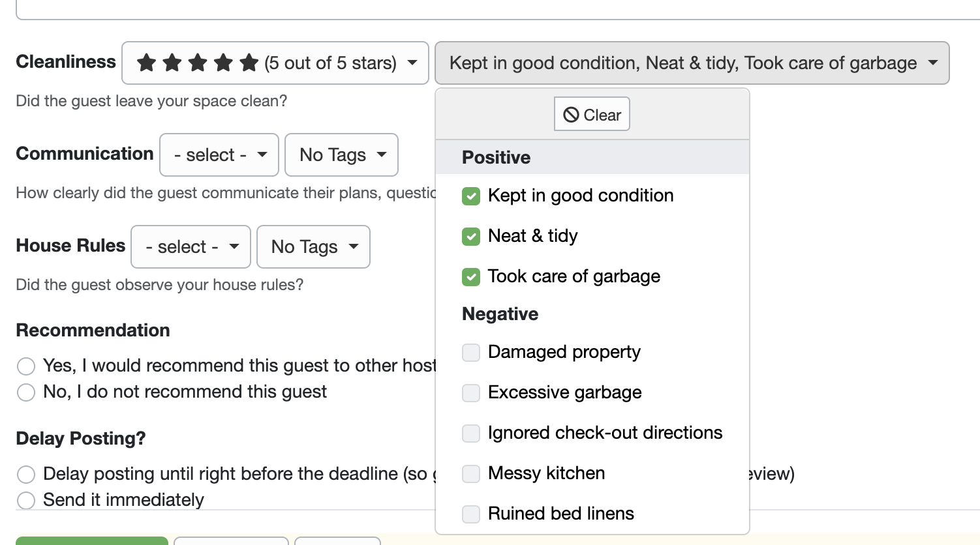The image size is (980, 545).
Task: Tick the Ignored check-out directions checkbox
Action: click(x=471, y=434)
